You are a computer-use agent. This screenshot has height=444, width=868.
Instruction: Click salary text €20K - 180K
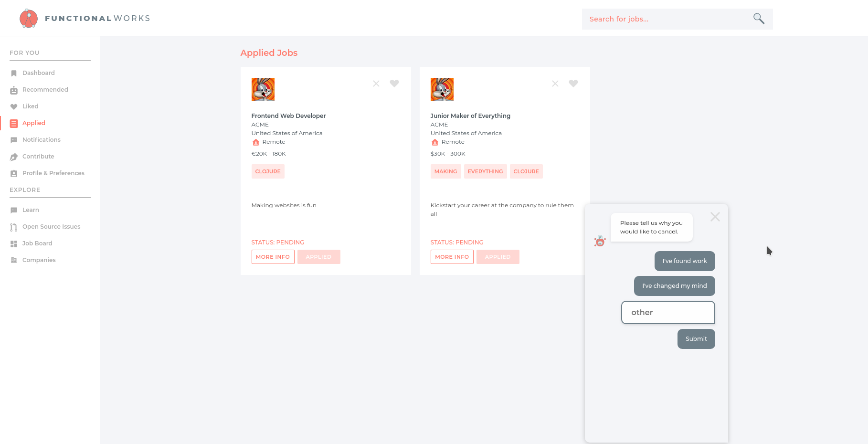pos(269,154)
